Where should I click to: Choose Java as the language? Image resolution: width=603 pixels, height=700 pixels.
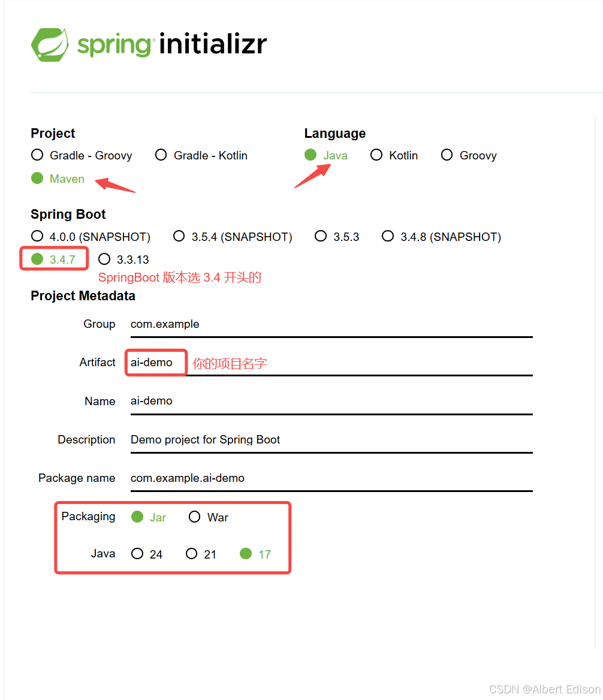(x=326, y=155)
